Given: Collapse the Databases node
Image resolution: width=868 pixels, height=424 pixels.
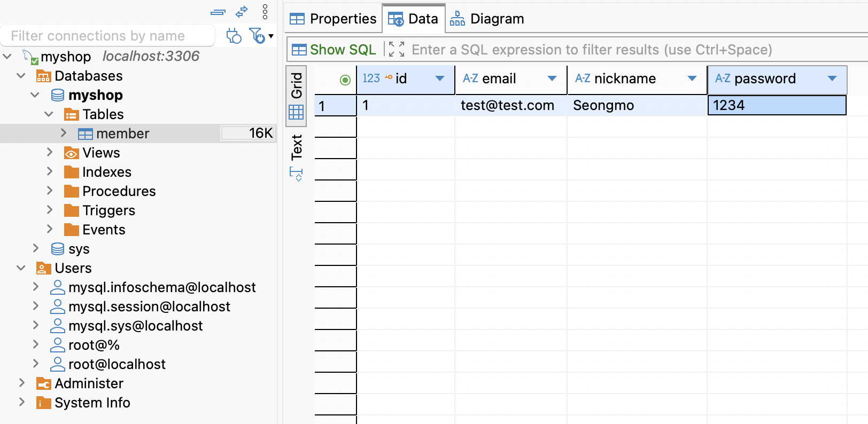Looking at the screenshot, I should click(x=21, y=76).
